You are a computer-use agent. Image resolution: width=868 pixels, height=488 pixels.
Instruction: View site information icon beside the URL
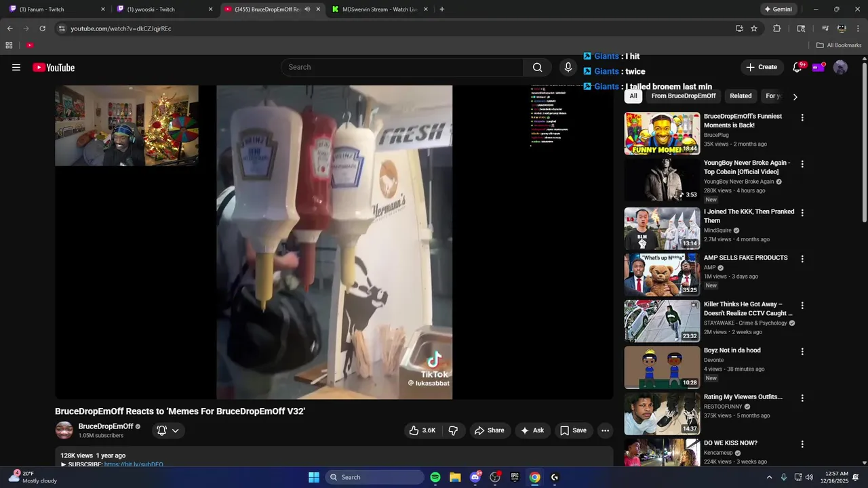tap(62, 28)
